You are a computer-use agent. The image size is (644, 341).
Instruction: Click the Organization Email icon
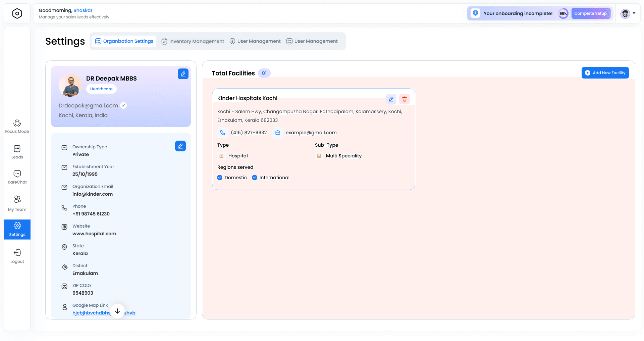[64, 187]
